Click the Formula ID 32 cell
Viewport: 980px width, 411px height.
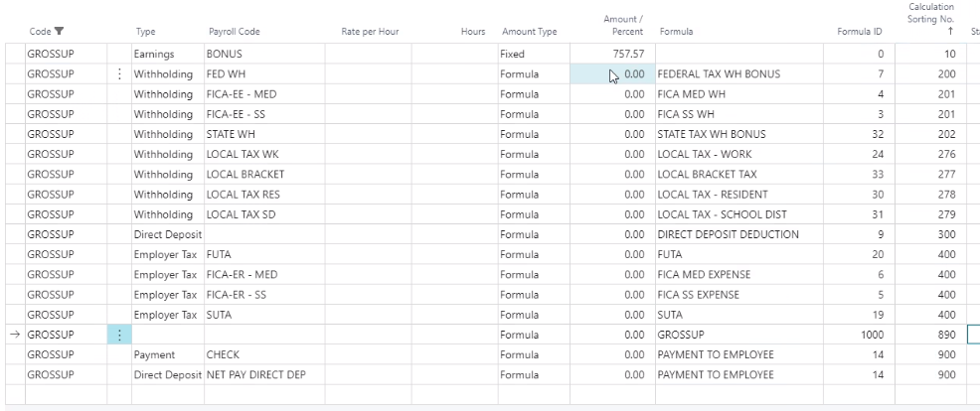click(x=859, y=134)
